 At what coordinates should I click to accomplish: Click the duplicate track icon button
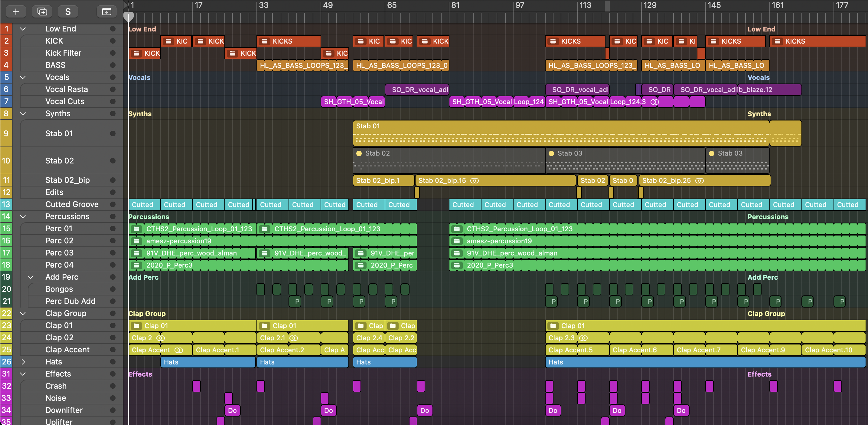point(42,12)
